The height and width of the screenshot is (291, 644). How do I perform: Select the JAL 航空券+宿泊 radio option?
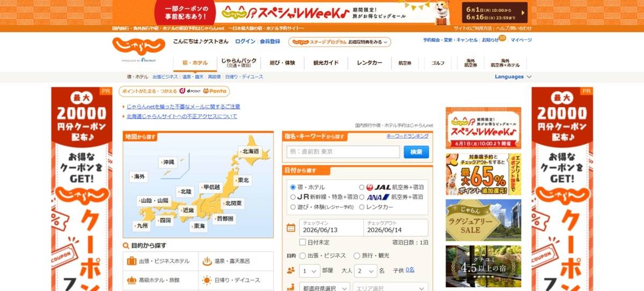(x=362, y=187)
